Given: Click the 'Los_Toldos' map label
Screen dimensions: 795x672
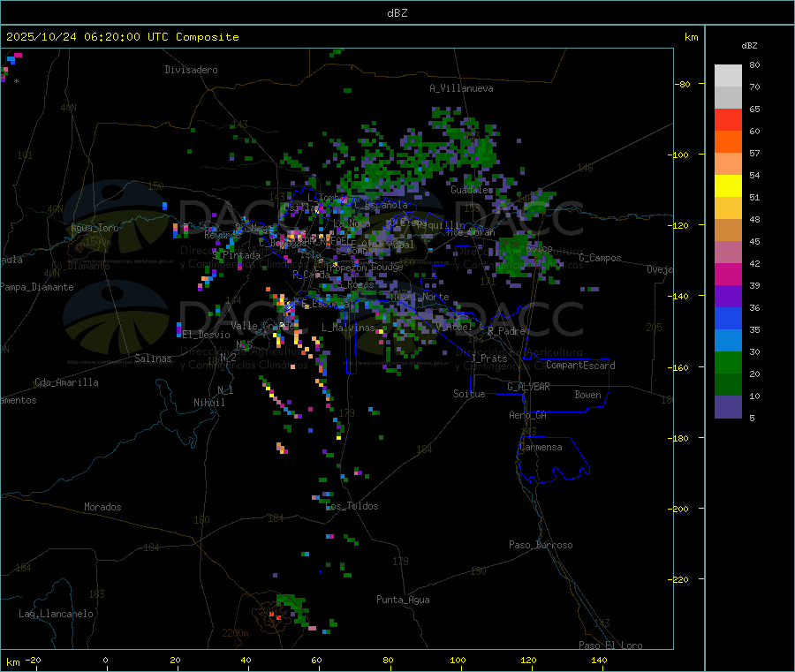Looking at the screenshot, I should (x=352, y=506).
